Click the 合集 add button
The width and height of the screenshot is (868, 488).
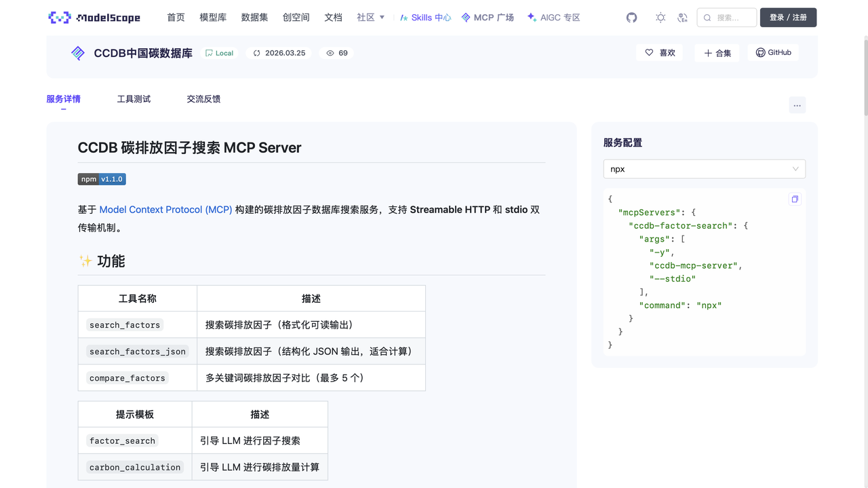717,52
